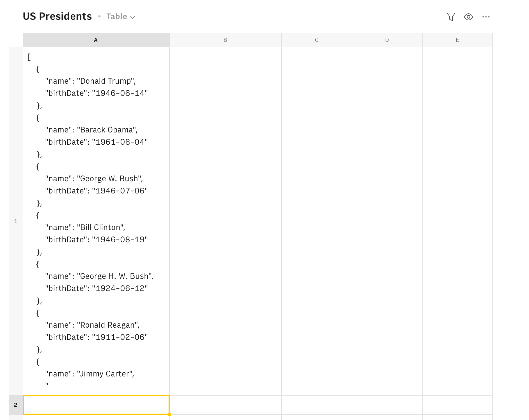Image resolution: width=529 pixels, height=420 pixels.
Task: Open the filter icon
Action: point(451,17)
